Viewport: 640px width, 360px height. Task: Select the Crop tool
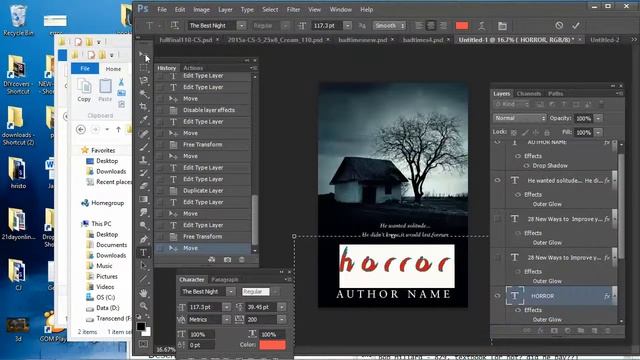pyautogui.click(x=143, y=107)
